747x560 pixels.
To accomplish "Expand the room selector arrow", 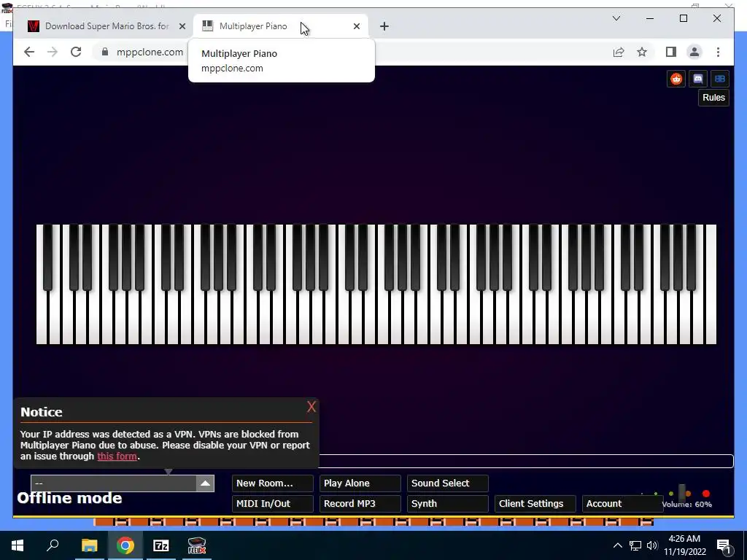I will (205, 483).
